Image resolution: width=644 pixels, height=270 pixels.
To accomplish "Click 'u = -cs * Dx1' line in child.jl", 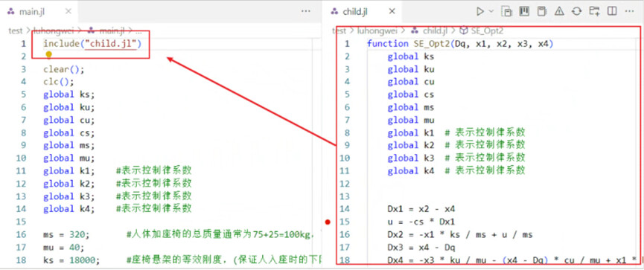I will pyautogui.click(x=421, y=222).
